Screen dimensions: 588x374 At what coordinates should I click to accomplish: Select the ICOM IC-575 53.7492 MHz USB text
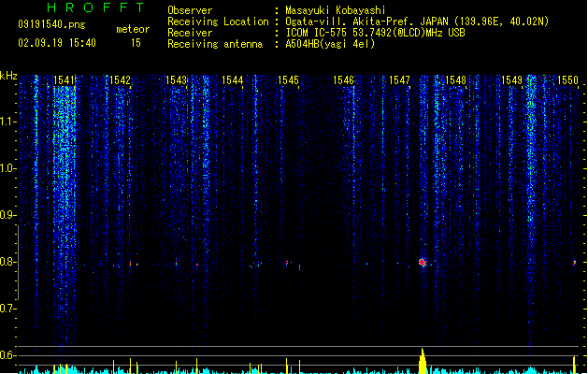pos(376,33)
